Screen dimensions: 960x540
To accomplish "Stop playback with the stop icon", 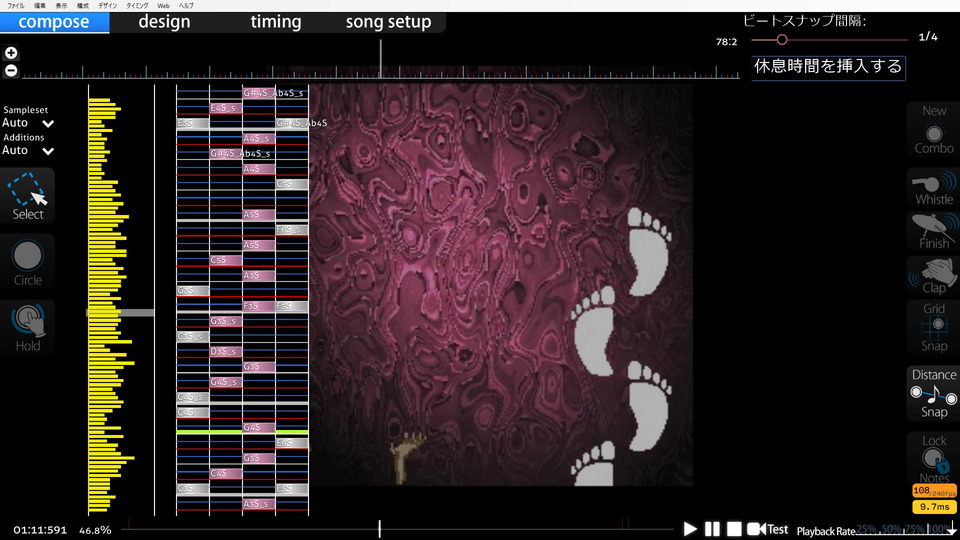I will [x=734, y=529].
